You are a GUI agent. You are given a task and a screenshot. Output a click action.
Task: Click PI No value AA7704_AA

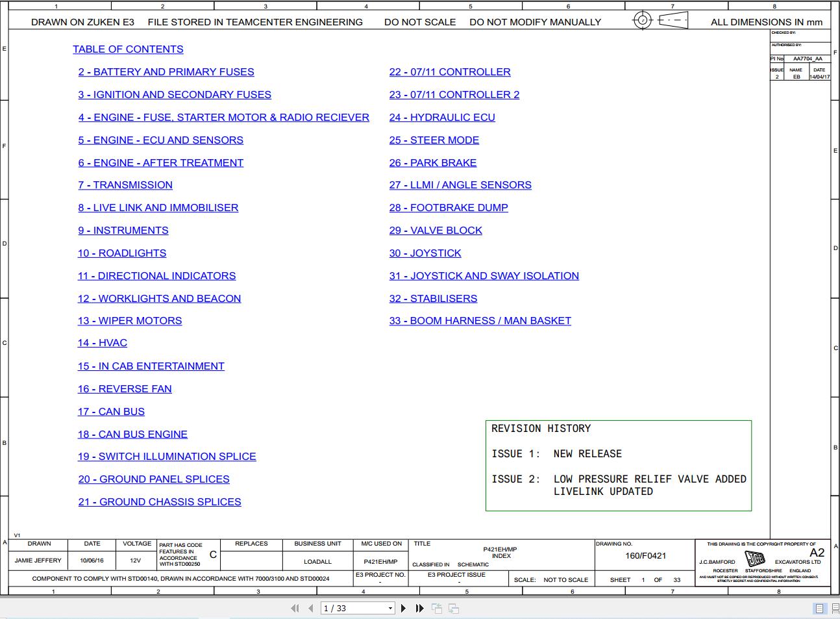click(x=808, y=58)
